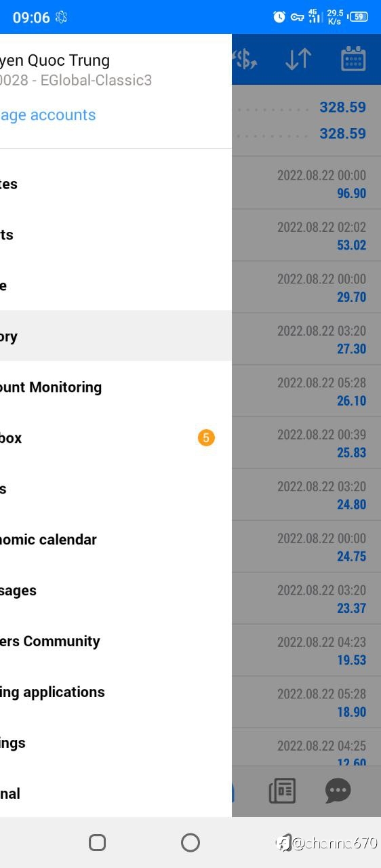Open the Settings menu entry
This screenshot has height=868, width=381.
(116, 743)
